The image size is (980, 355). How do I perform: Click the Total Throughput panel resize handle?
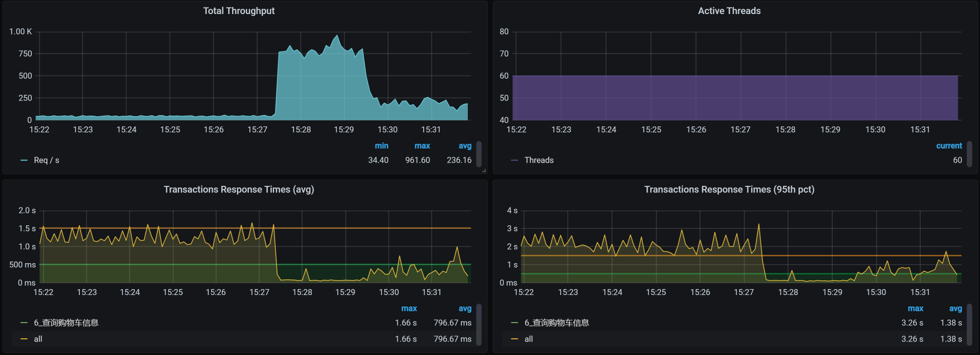click(484, 170)
